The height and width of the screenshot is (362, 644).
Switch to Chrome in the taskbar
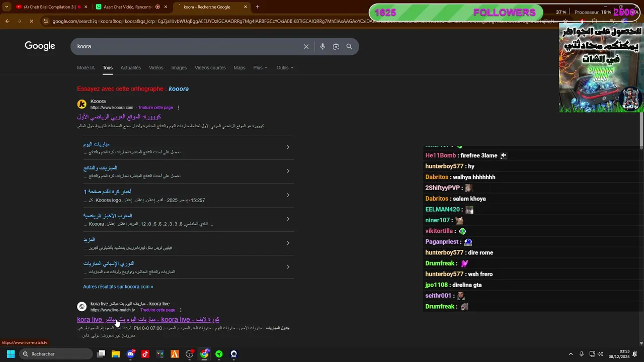pyautogui.click(x=204, y=354)
